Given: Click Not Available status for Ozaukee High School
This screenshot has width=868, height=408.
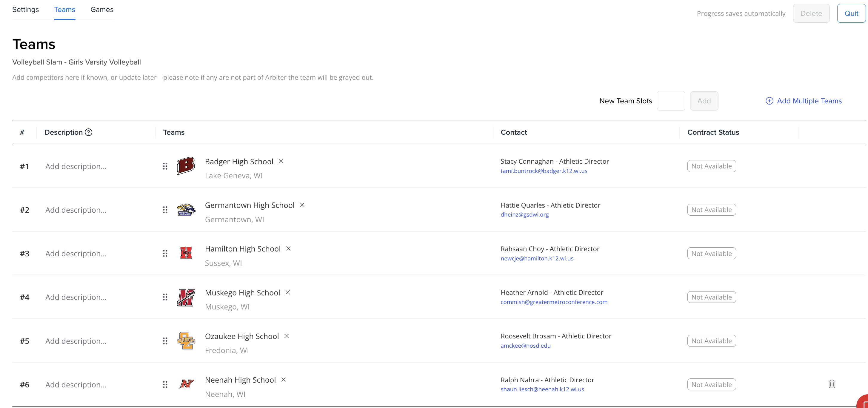Looking at the screenshot, I should point(712,341).
